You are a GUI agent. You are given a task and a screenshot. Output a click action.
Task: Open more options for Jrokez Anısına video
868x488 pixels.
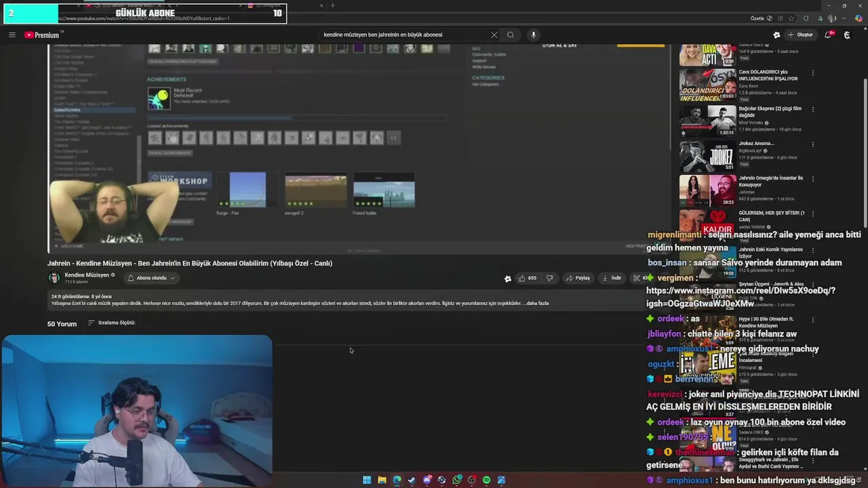tap(812, 144)
